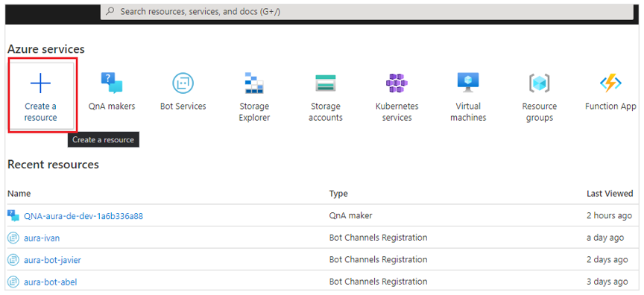The image size is (644, 295).
Task: Click the Name column header
Action: click(19, 194)
